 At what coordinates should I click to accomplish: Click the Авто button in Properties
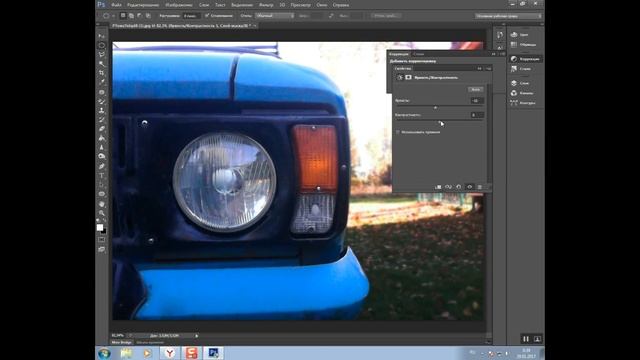pyautogui.click(x=476, y=89)
